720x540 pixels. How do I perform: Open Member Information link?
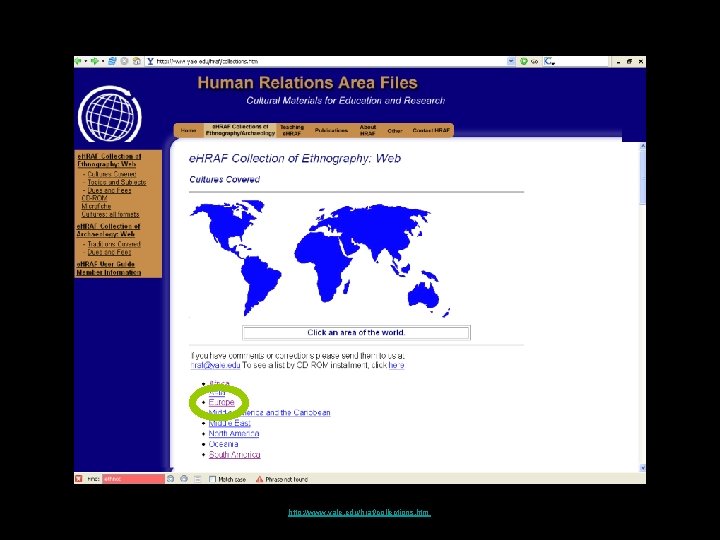point(109,272)
